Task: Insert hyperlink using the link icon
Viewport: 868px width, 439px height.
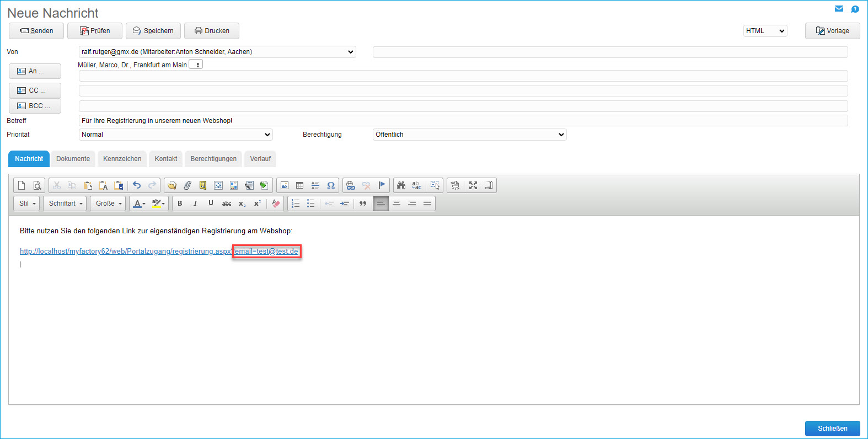Action: tap(350, 185)
